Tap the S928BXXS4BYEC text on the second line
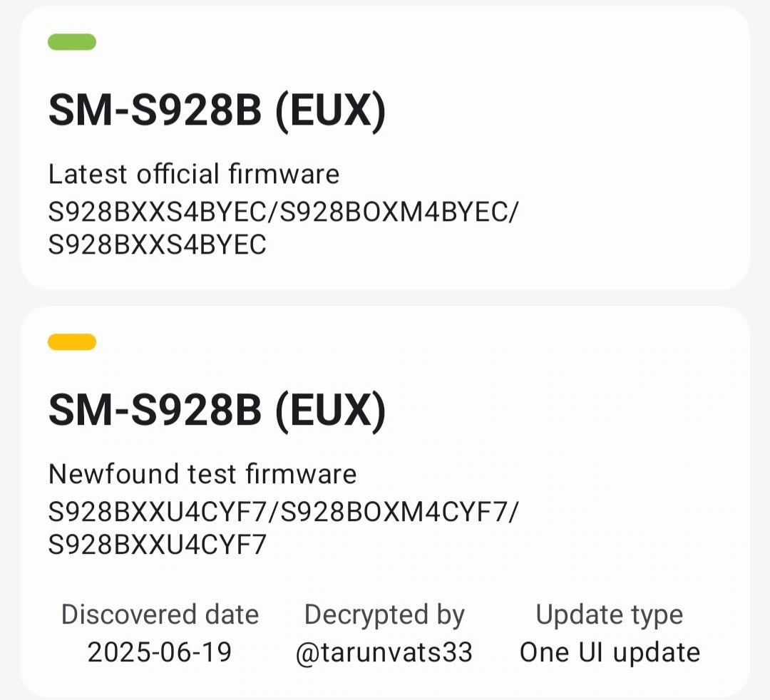The width and height of the screenshot is (770, 700). [158, 245]
